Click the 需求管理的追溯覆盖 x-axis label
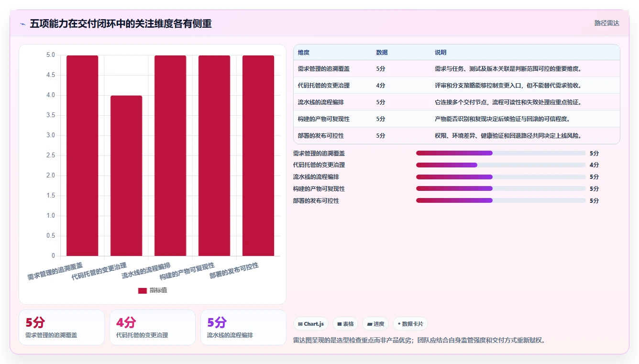This screenshot has height=364, width=639. click(x=55, y=271)
